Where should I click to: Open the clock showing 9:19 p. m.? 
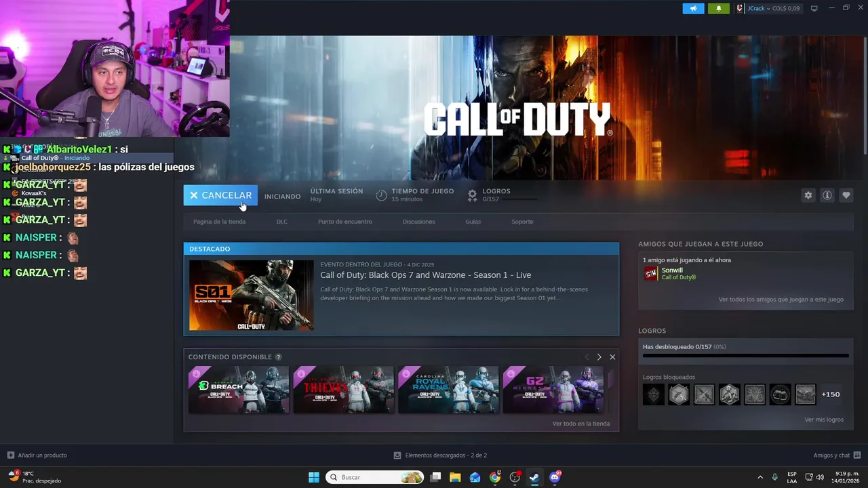click(847, 477)
